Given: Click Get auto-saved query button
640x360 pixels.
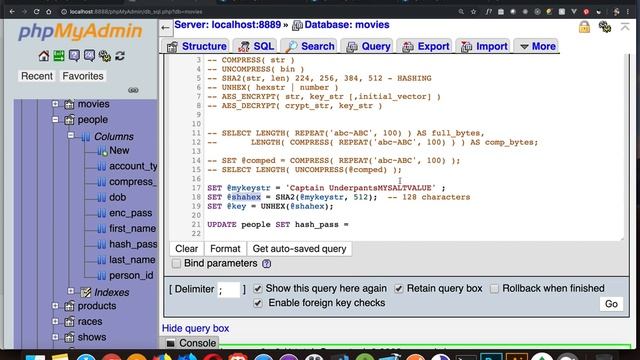Looking at the screenshot, I should (x=299, y=249).
